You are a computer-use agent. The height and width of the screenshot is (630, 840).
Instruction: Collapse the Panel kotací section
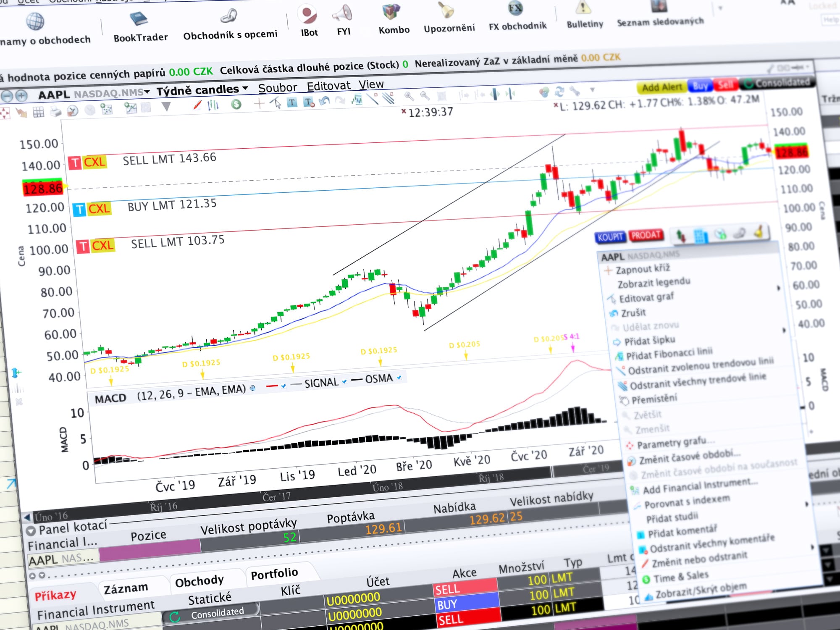tap(30, 531)
